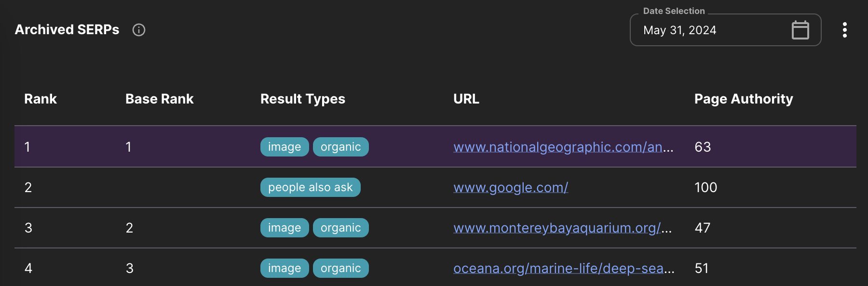The width and height of the screenshot is (868, 286).
Task: Click the Base Rank column header
Action: (159, 99)
